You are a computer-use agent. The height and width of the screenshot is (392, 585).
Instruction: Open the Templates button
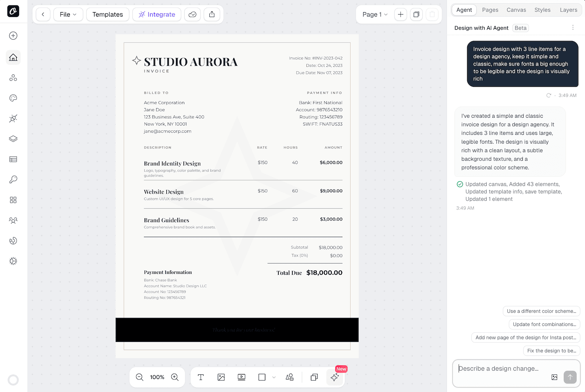(x=107, y=14)
